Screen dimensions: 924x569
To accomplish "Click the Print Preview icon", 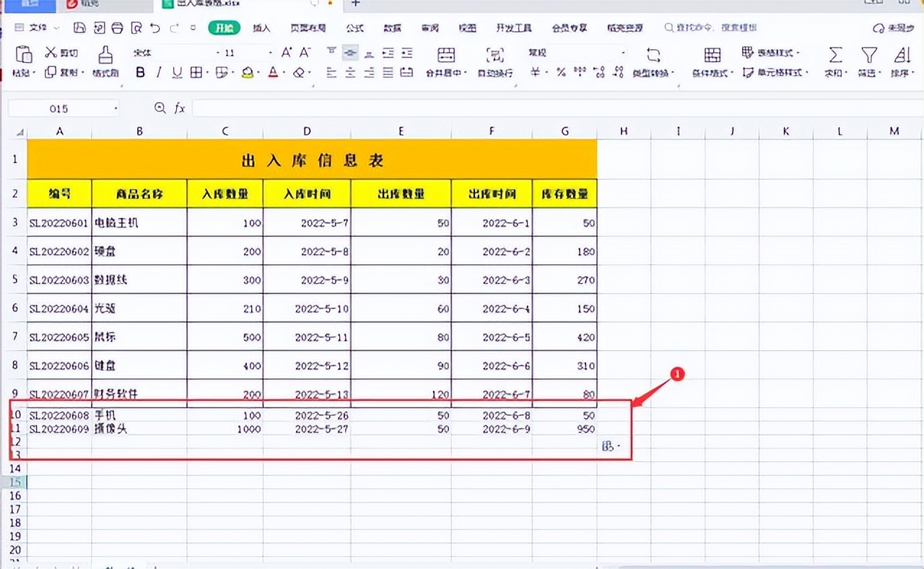I will [136, 28].
